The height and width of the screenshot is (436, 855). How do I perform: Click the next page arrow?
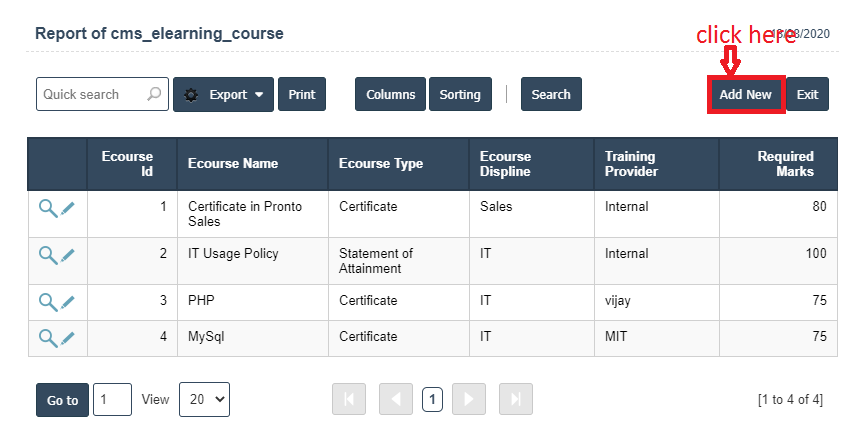point(468,399)
